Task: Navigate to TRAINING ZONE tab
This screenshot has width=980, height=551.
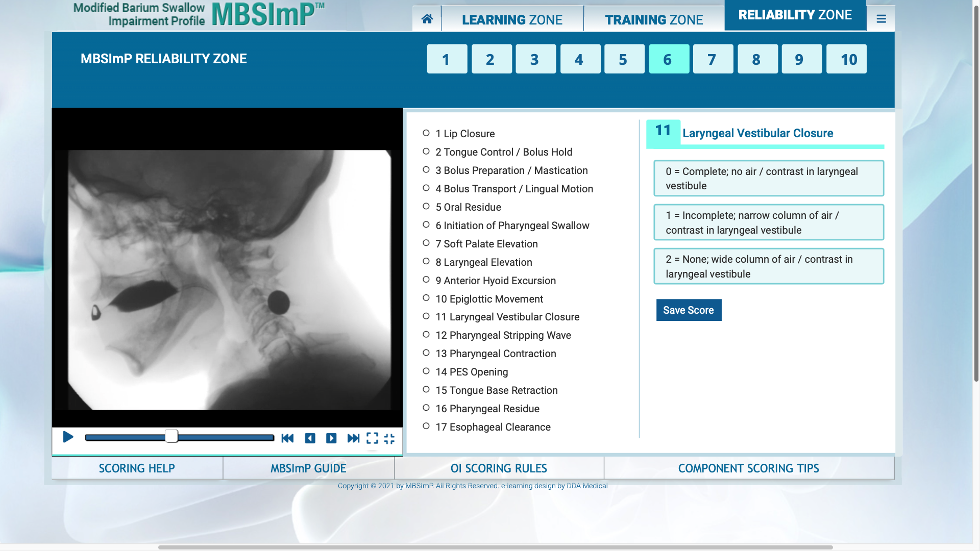Action: click(x=653, y=19)
